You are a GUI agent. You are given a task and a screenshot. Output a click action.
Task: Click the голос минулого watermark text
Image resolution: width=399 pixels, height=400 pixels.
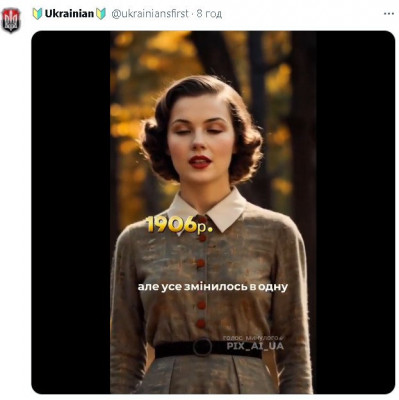[253, 338]
